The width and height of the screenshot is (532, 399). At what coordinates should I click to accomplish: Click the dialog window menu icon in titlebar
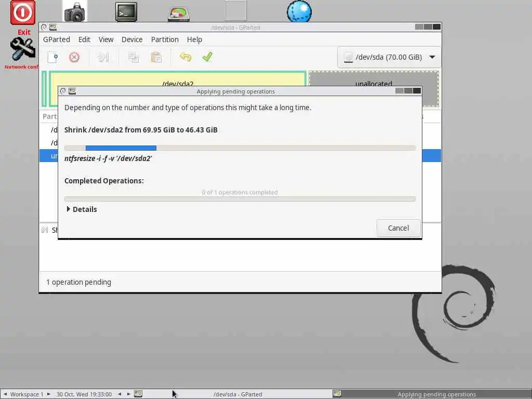[63, 91]
